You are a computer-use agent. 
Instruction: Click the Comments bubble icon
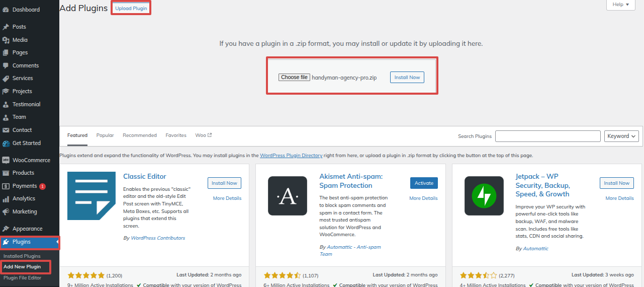click(x=6, y=65)
